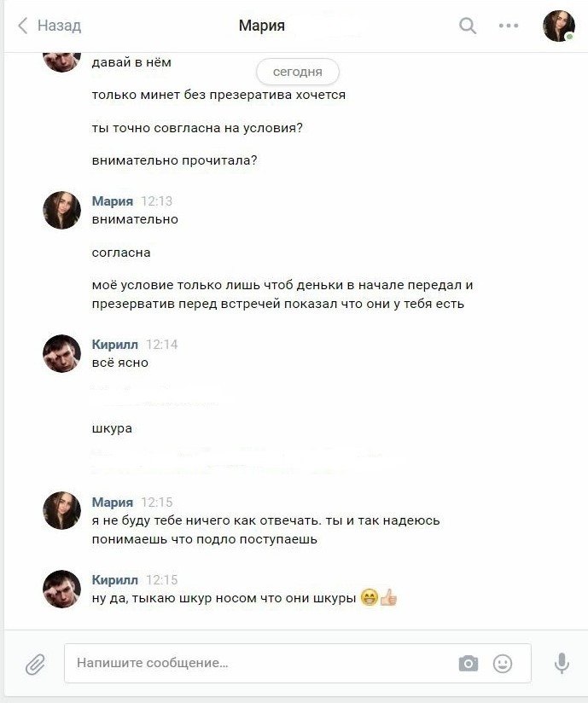Go back with the Назад arrow
This screenshot has height=703, width=588.
(23, 26)
